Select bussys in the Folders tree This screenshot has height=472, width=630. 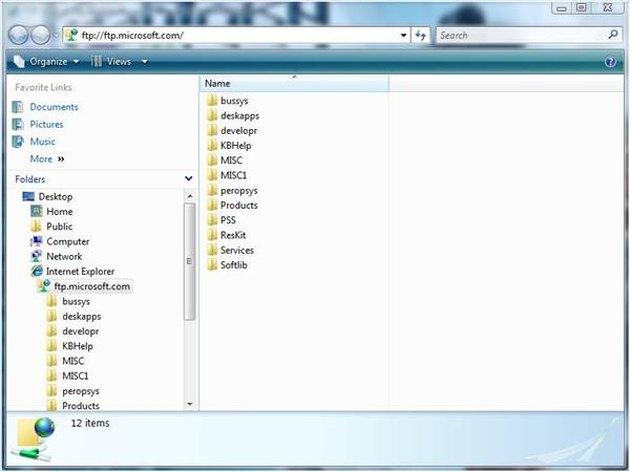click(76, 302)
